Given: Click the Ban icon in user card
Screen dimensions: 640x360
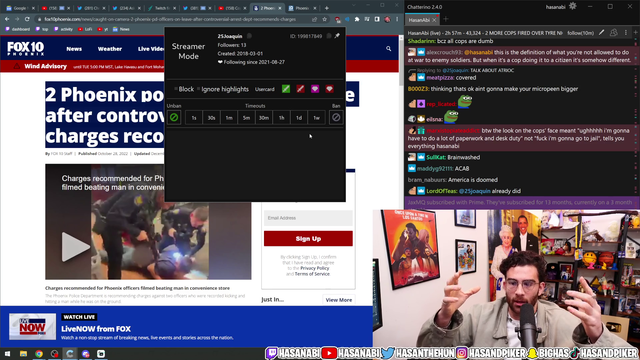Looking at the screenshot, I should point(336,118).
